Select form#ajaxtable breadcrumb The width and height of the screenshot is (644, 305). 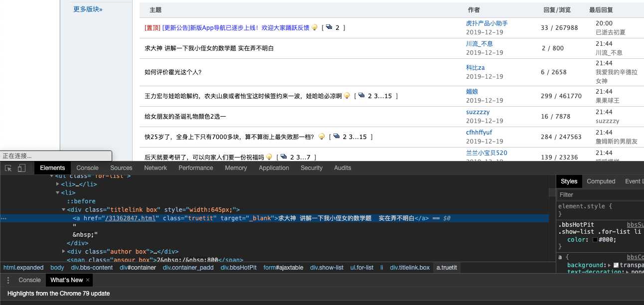click(x=283, y=268)
